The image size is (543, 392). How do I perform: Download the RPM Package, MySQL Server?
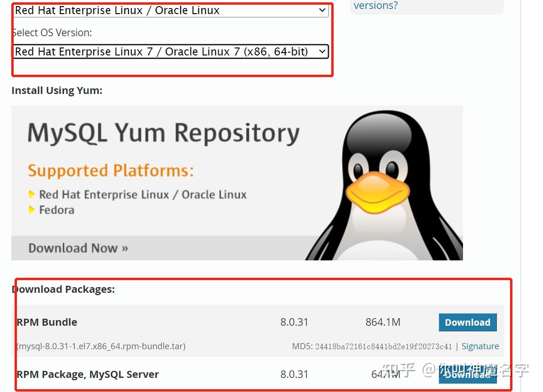click(x=467, y=375)
